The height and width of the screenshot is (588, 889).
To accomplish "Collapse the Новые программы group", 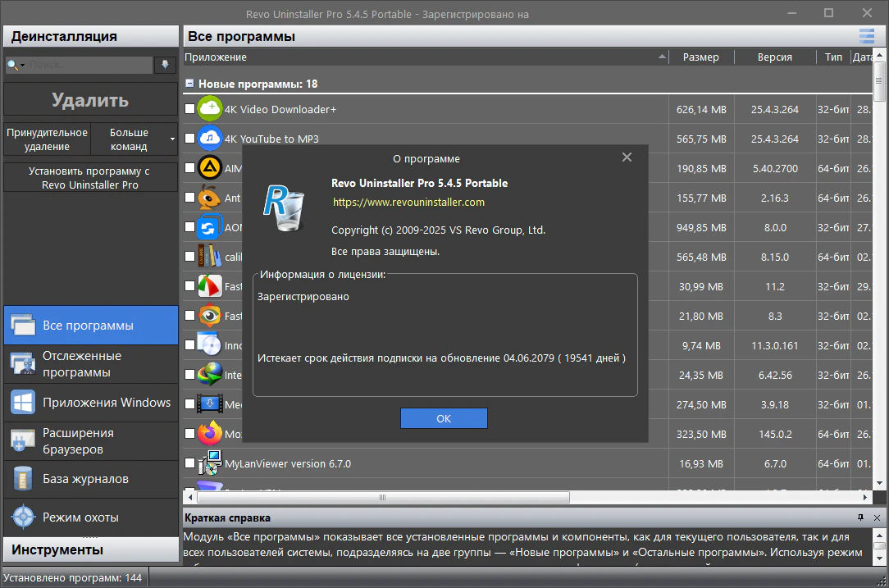I will (189, 84).
